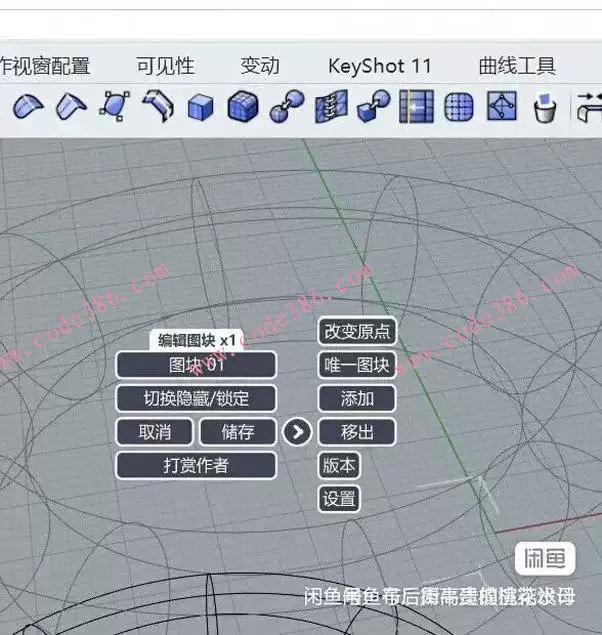The height and width of the screenshot is (635, 602).
Task: Click the 取消 button
Action: (x=155, y=432)
